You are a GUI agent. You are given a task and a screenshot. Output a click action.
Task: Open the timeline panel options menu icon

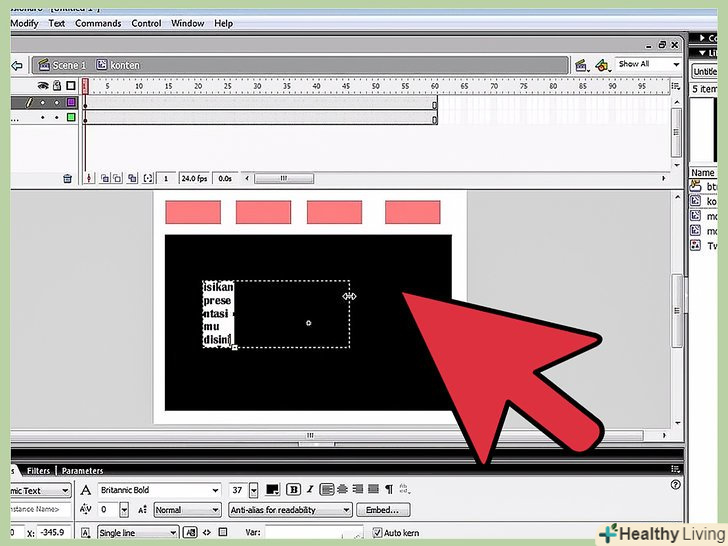(676, 86)
